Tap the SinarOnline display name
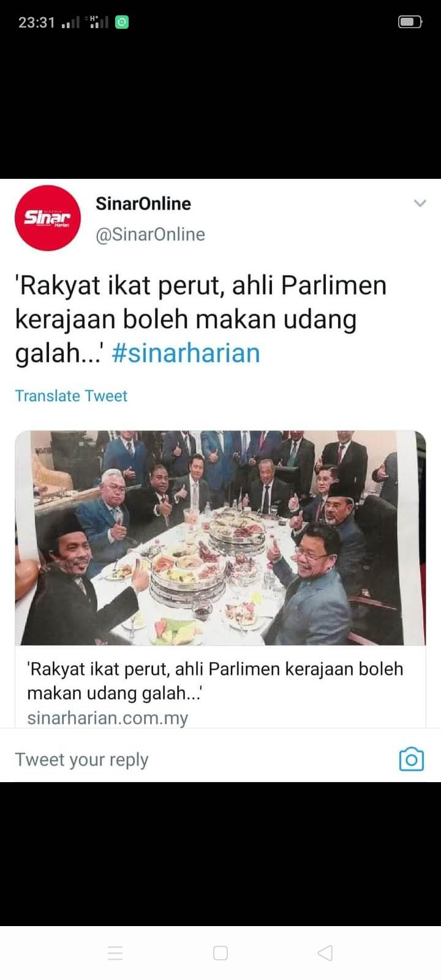 click(x=143, y=203)
